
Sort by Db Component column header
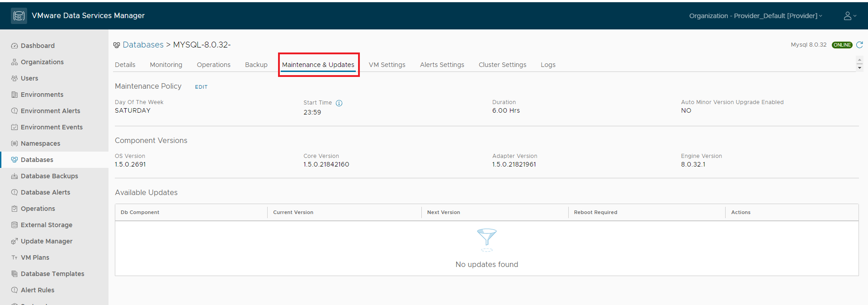(140, 212)
